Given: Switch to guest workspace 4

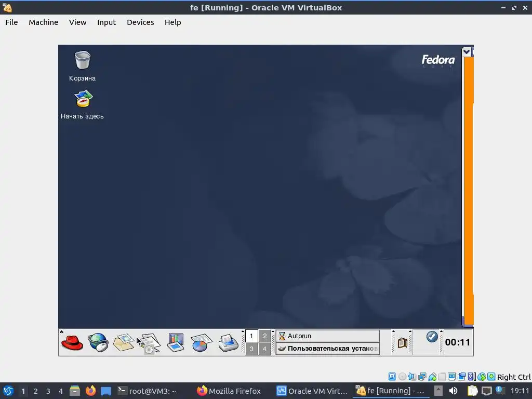Looking at the screenshot, I should click(x=264, y=349).
